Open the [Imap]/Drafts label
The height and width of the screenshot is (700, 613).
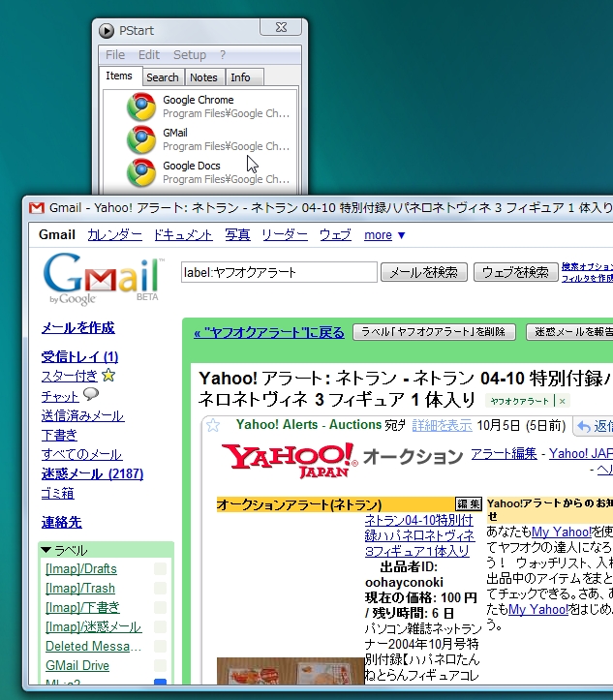coord(81,568)
